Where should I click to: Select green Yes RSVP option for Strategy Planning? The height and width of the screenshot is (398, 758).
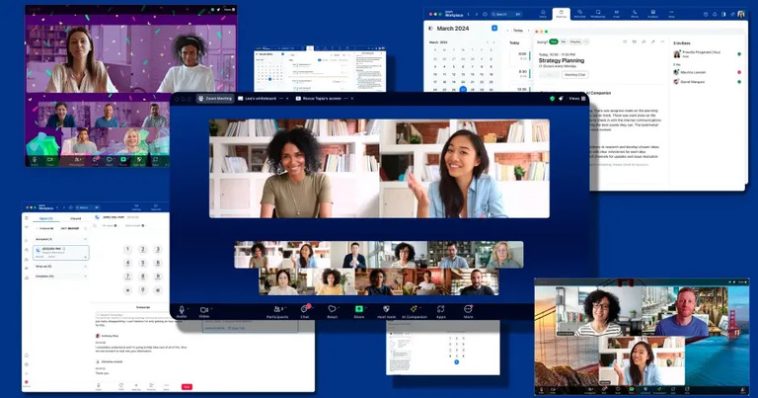pyautogui.click(x=554, y=42)
